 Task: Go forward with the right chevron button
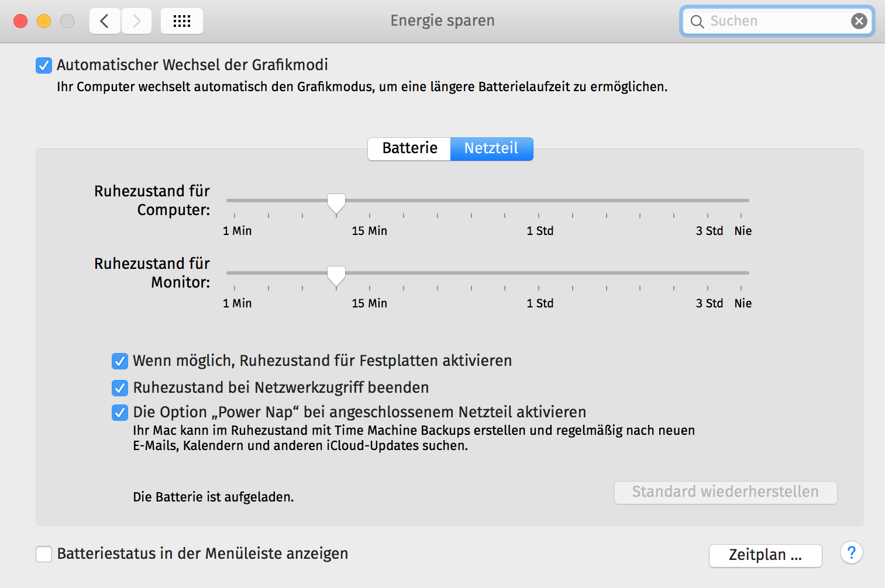tap(137, 21)
